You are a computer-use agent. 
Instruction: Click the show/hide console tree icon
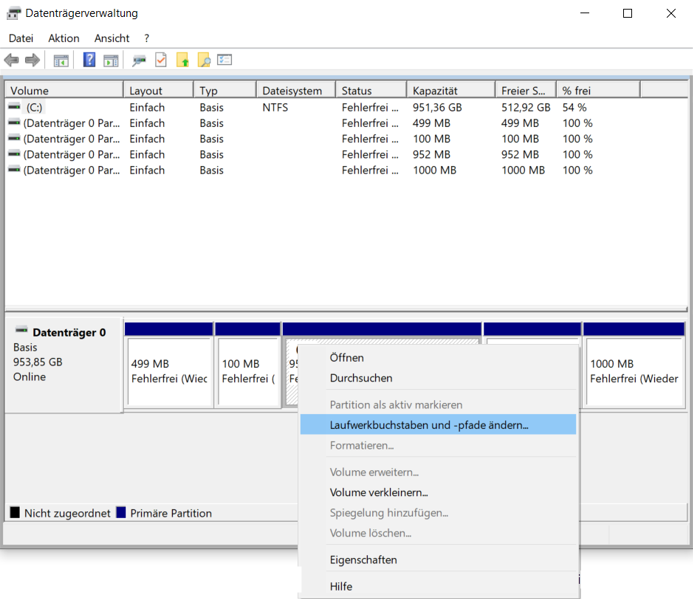pos(61,60)
